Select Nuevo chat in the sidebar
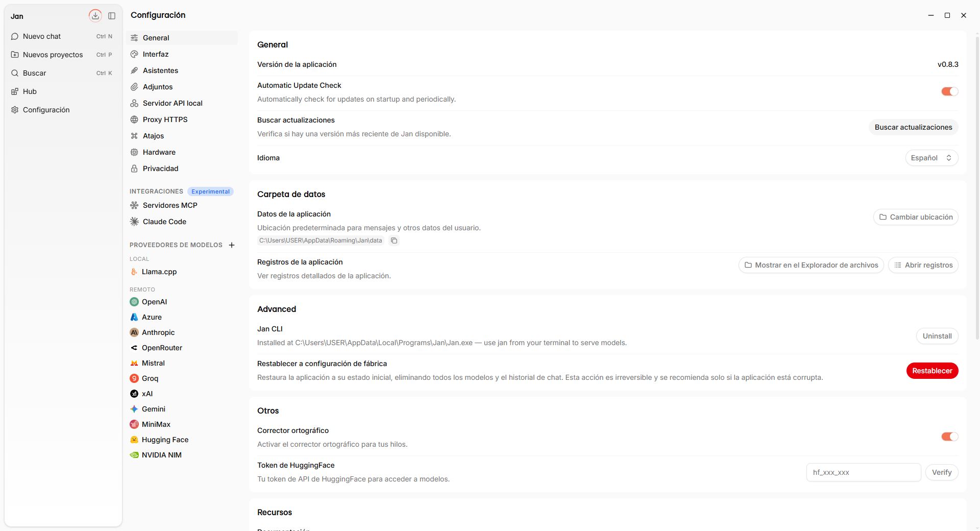The height and width of the screenshot is (531, 980). [63, 36]
